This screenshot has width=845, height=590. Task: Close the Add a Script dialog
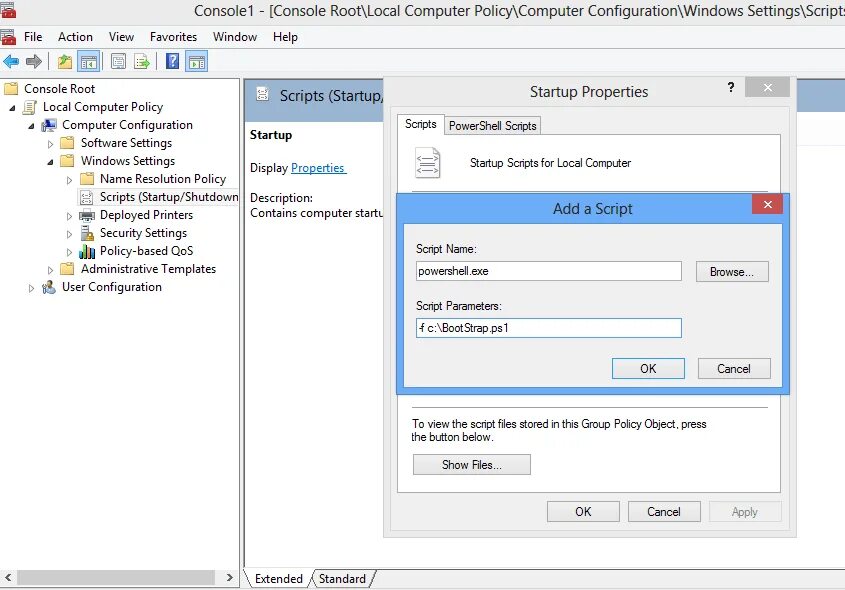tap(767, 204)
